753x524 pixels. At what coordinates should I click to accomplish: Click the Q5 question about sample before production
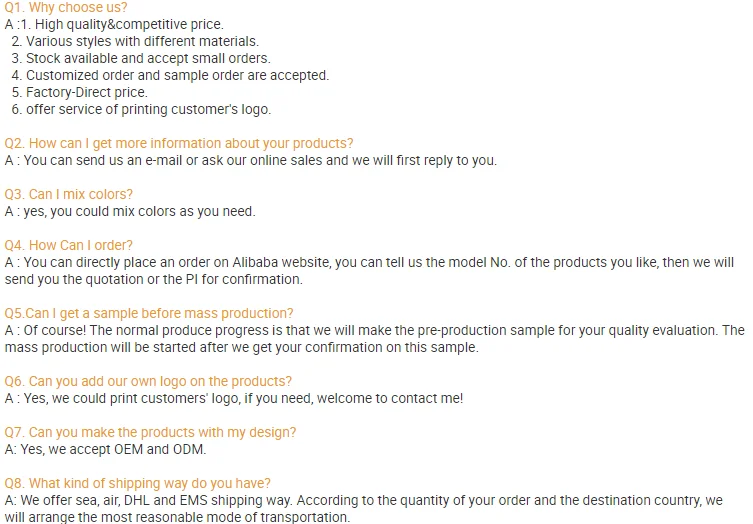tap(150, 313)
